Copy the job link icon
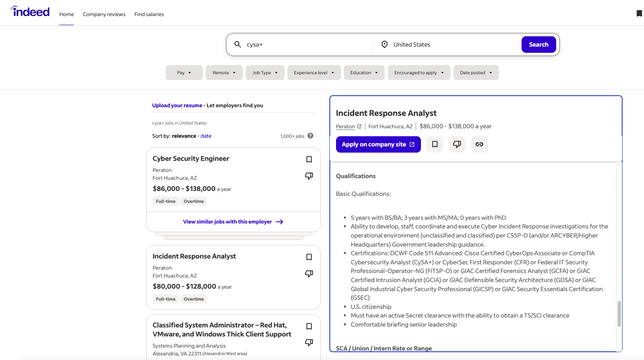Image resolution: width=644 pixels, height=360 pixels. pyautogui.click(x=479, y=144)
